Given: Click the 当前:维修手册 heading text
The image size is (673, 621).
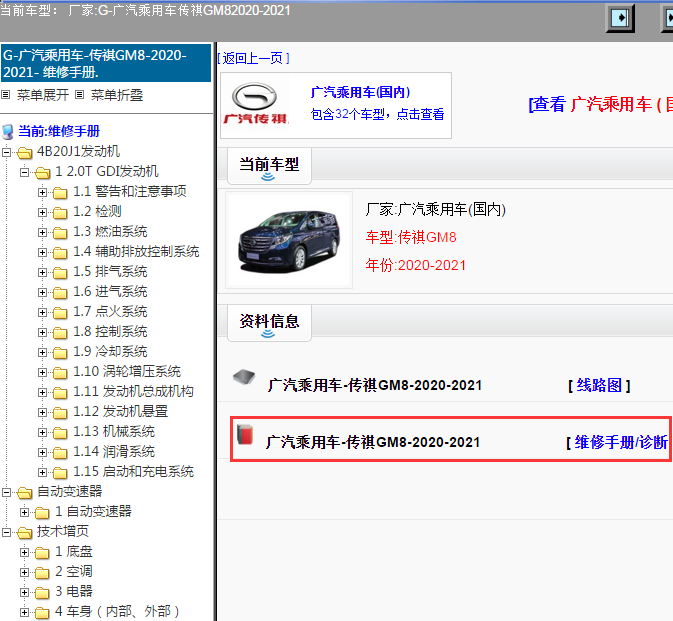Looking at the screenshot, I should click(59, 131).
